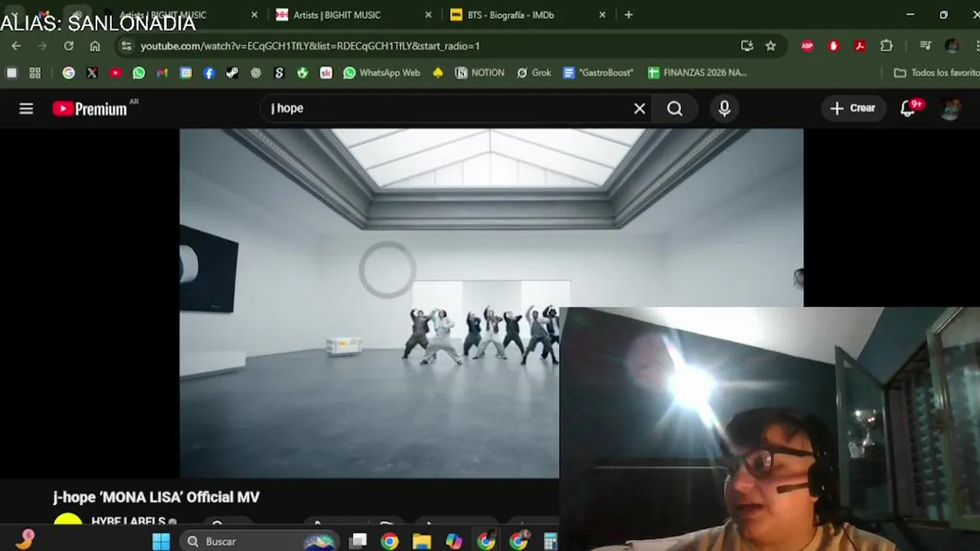Open Chrome profile avatar in toolbar
This screenshot has height=551, width=980.
tap(952, 46)
